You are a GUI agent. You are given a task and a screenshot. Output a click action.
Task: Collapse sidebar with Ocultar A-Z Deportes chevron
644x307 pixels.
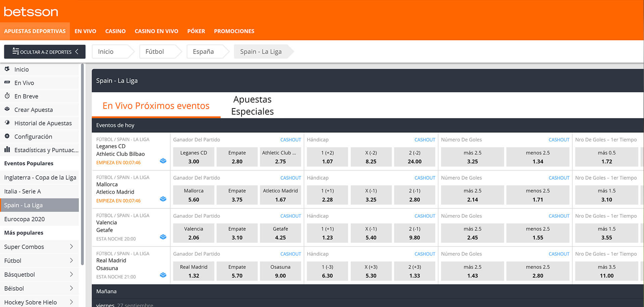[x=77, y=52]
